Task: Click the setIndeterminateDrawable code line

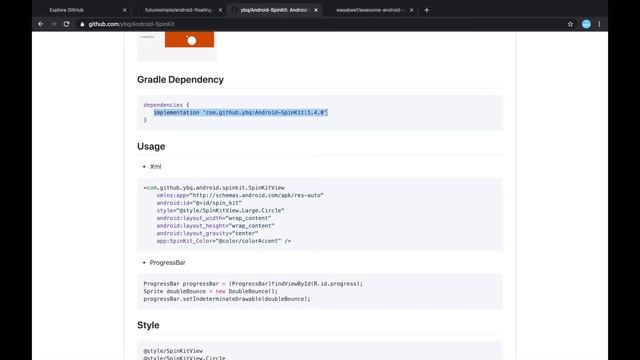Action: [x=227, y=299]
